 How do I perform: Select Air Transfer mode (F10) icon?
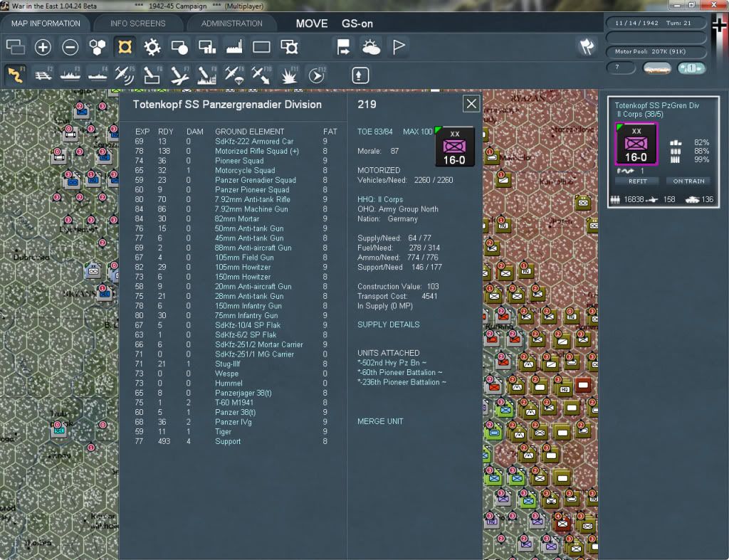coord(261,75)
